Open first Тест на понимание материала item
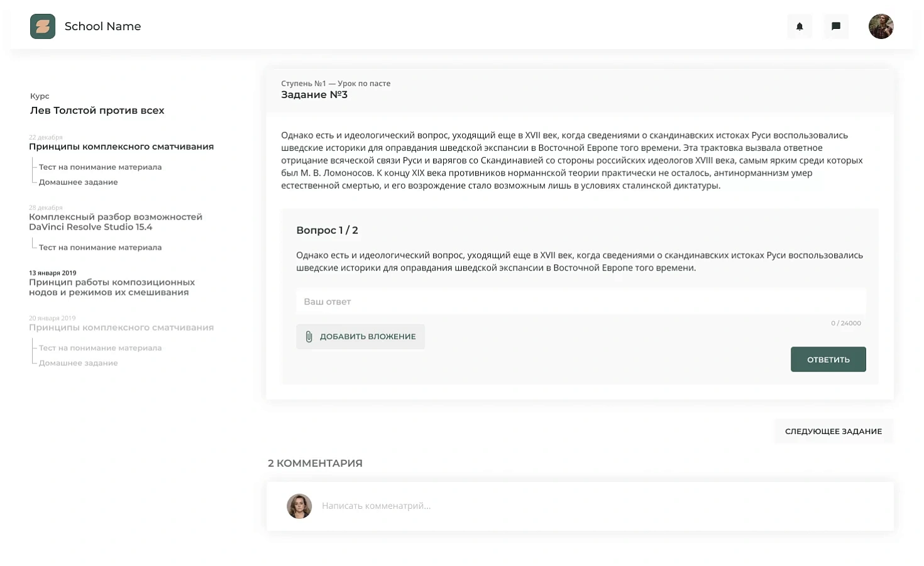 click(x=101, y=167)
